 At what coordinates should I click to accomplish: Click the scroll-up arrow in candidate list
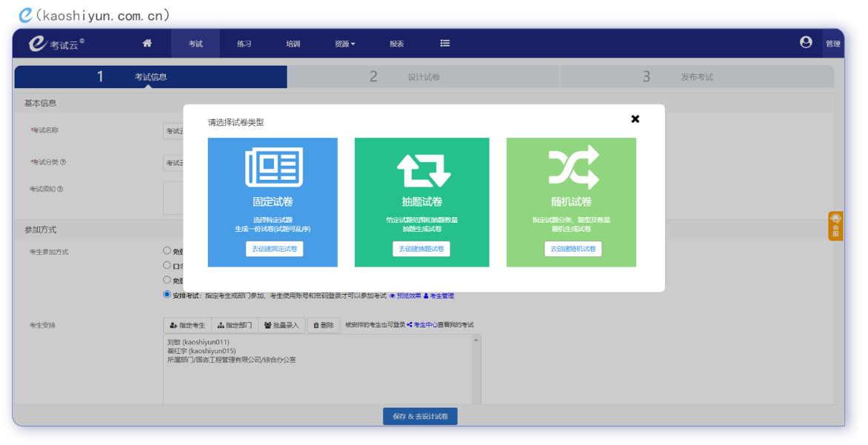[476, 340]
